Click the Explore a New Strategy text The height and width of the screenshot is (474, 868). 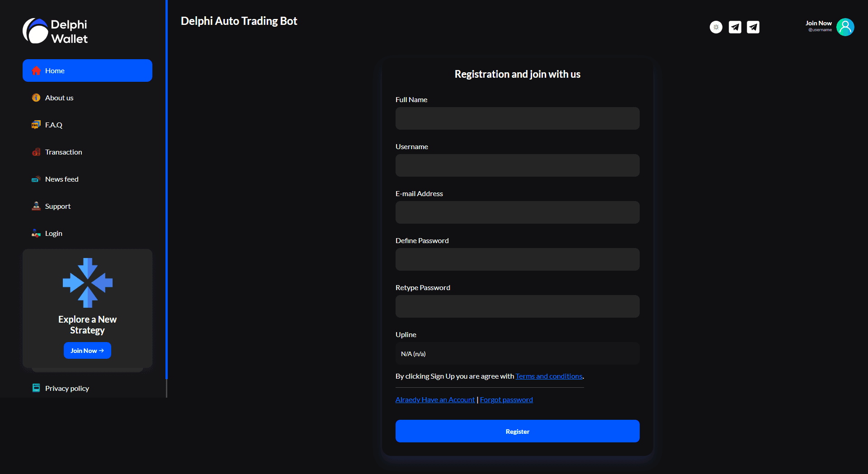[x=87, y=325]
